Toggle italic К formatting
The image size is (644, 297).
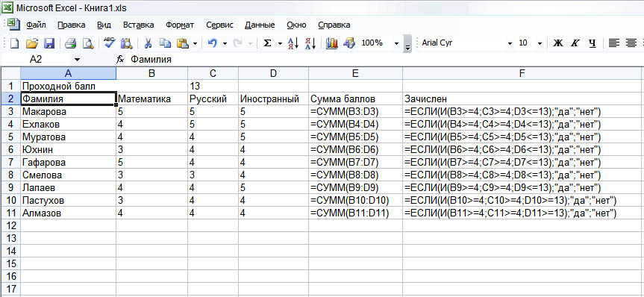pyautogui.click(x=575, y=43)
